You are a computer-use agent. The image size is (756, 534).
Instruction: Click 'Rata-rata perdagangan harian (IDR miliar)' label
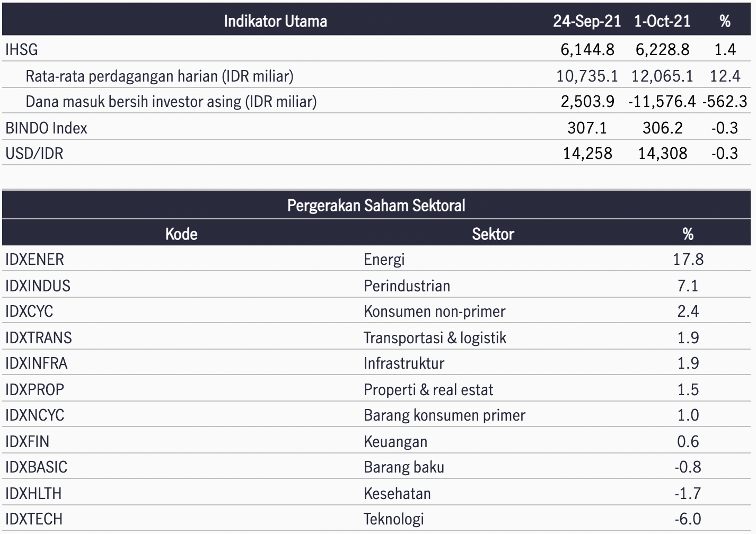160,76
